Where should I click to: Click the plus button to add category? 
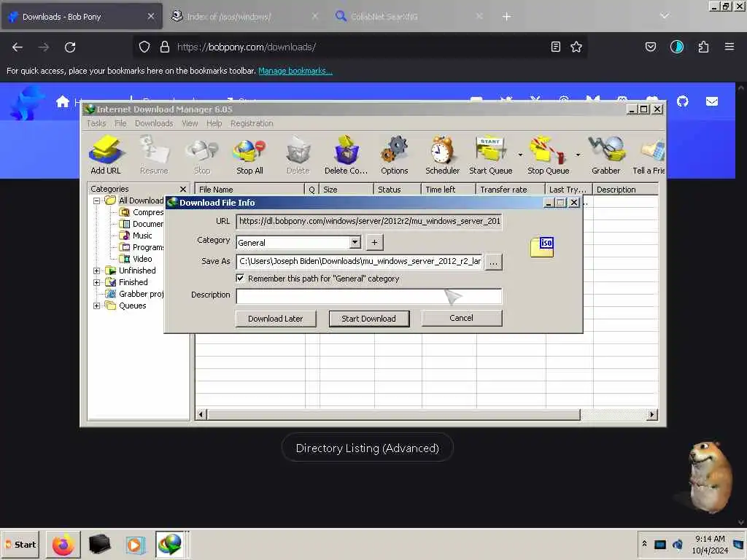[374, 242]
